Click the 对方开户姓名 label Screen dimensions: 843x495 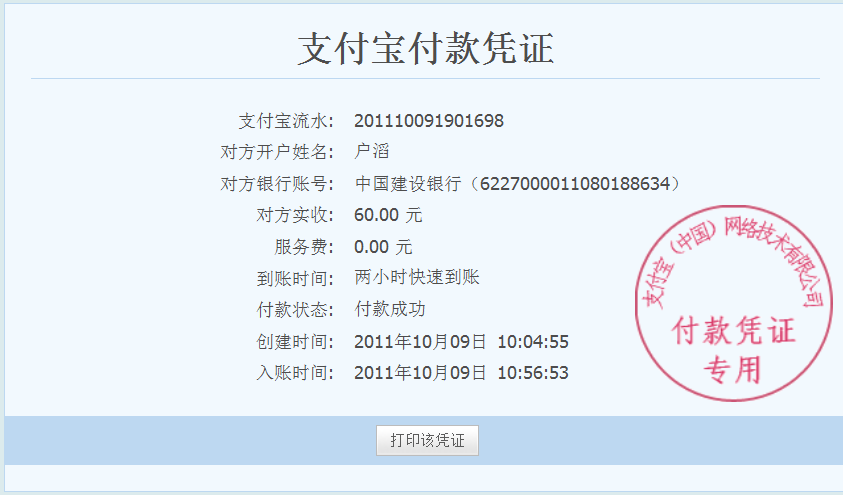[276, 152]
